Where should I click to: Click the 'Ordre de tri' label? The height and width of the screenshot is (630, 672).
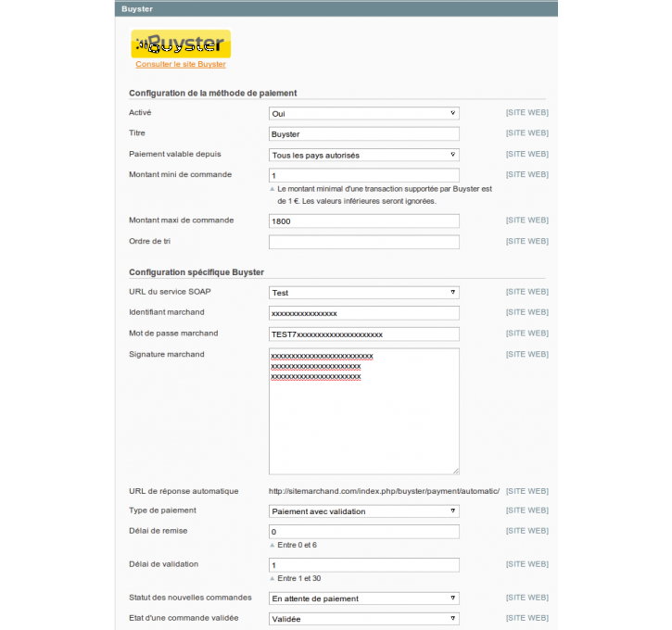[x=149, y=241]
